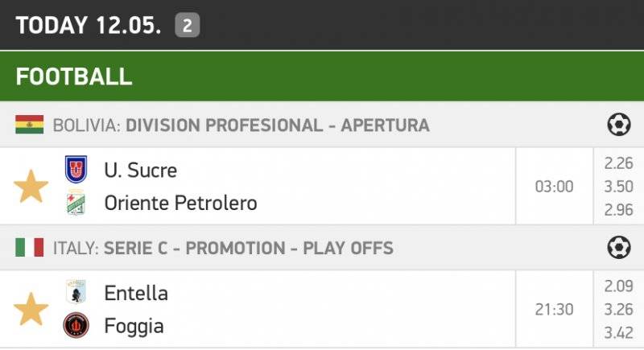The width and height of the screenshot is (644, 350).
Task: Expand the Today 12.05. header
Action: (89, 25)
